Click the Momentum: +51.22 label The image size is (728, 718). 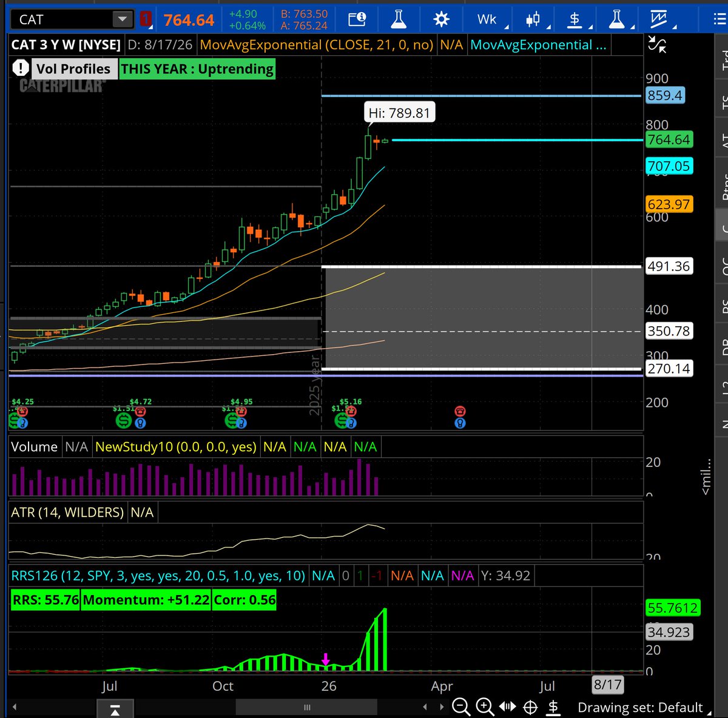(146, 600)
